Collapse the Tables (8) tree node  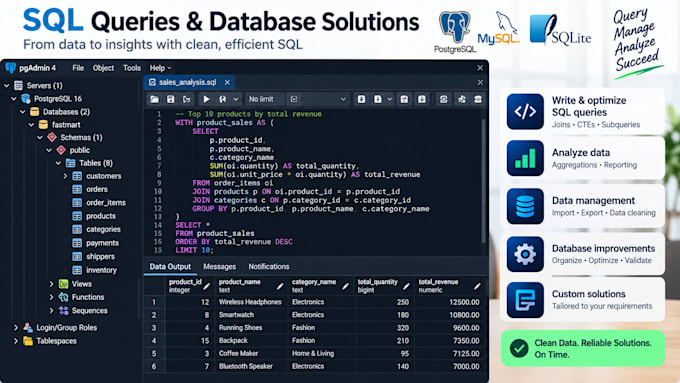coord(58,163)
